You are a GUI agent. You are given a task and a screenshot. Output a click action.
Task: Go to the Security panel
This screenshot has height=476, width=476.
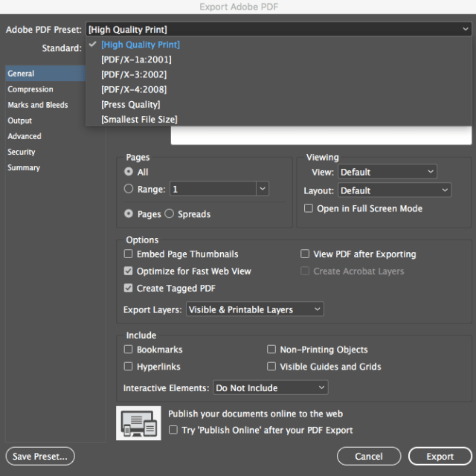(22, 152)
